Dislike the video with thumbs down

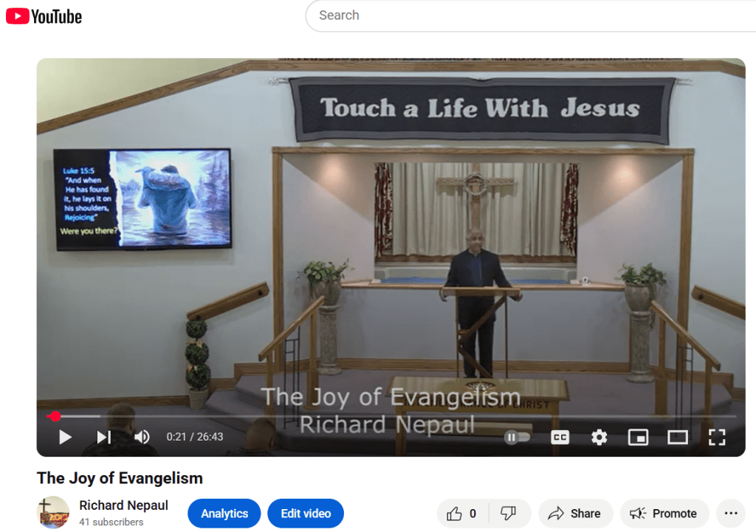509,514
